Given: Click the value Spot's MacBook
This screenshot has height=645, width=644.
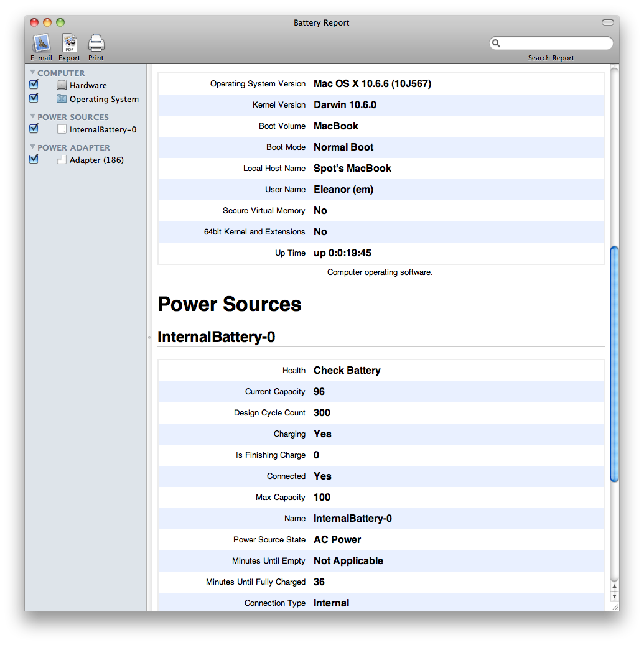Looking at the screenshot, I should (x=352, y=168).
